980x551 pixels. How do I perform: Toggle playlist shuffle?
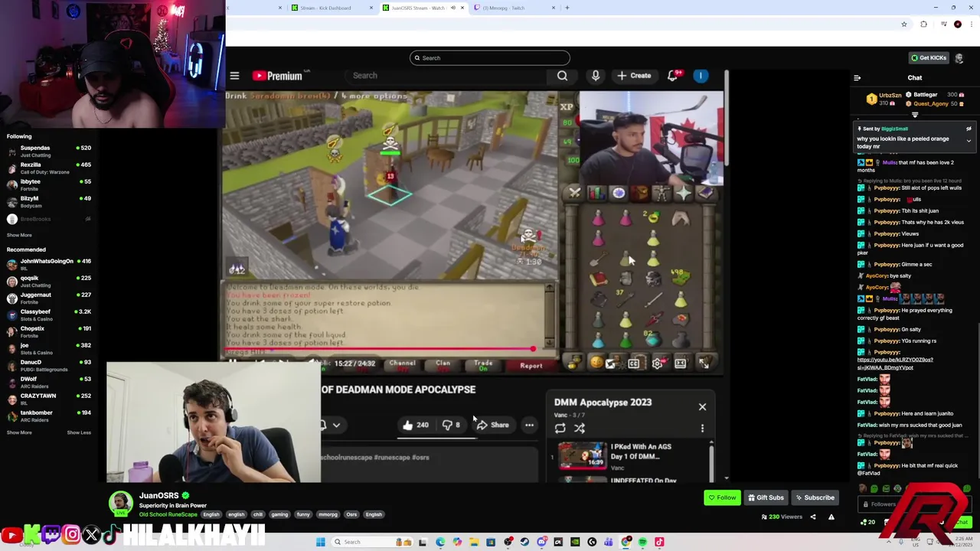click(580, 429)
